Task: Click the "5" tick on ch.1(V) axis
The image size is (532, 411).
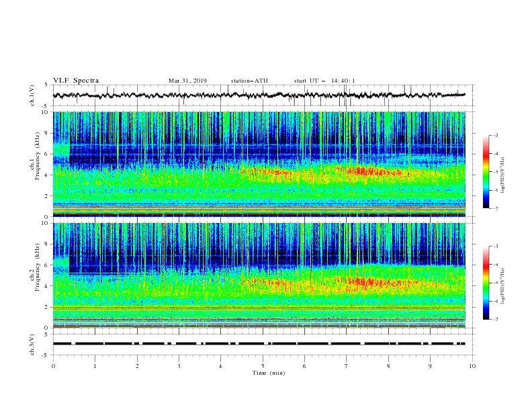Action: (47, 85)
